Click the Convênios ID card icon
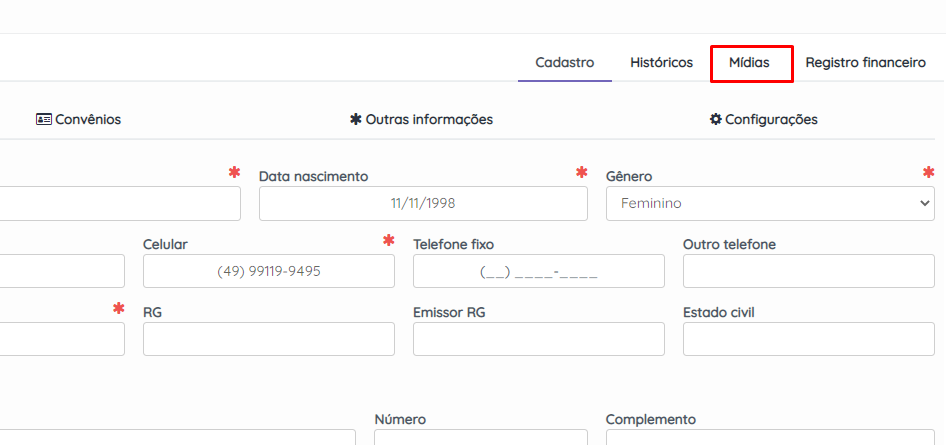Viewport: 946px width, 445px height. [x=44, y=119]
